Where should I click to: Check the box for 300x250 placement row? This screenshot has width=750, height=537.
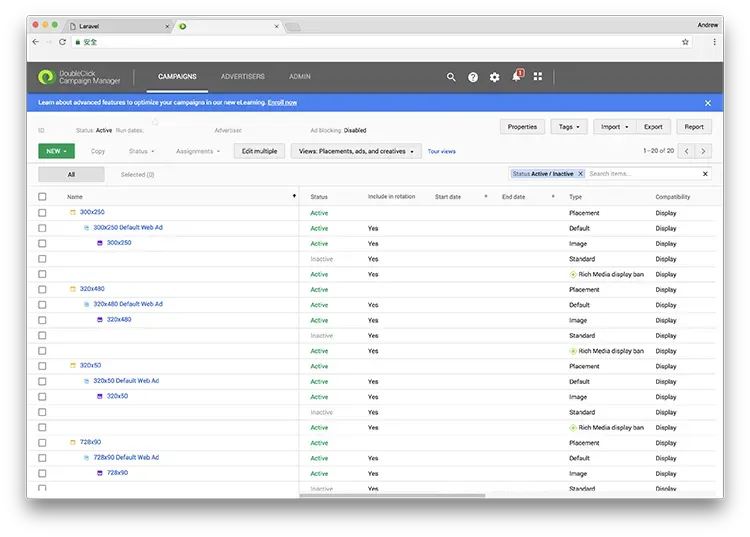coord(42,212)
